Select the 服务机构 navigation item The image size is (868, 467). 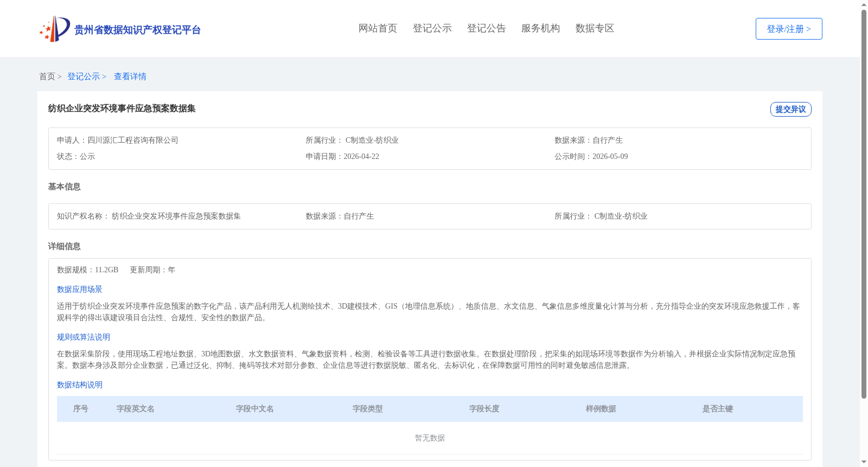tap(540, 28)
